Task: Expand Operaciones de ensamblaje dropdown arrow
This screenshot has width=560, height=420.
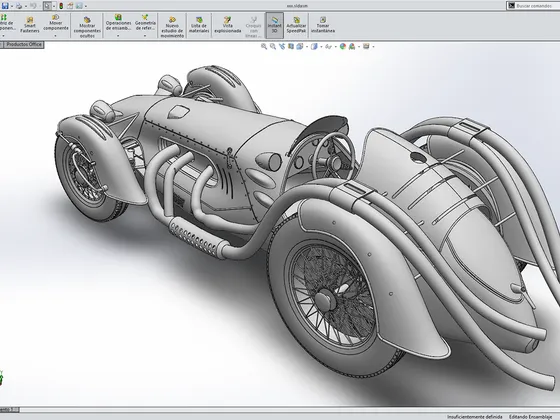Action: 118,36
